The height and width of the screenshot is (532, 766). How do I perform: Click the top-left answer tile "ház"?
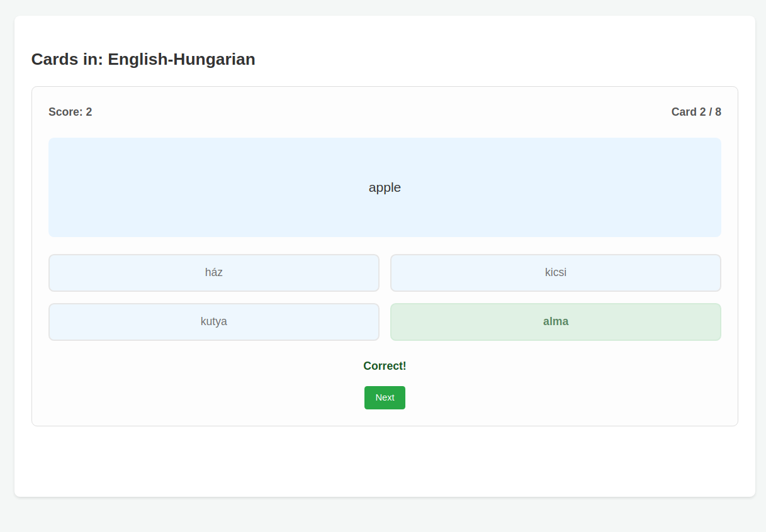coord(214,272)
